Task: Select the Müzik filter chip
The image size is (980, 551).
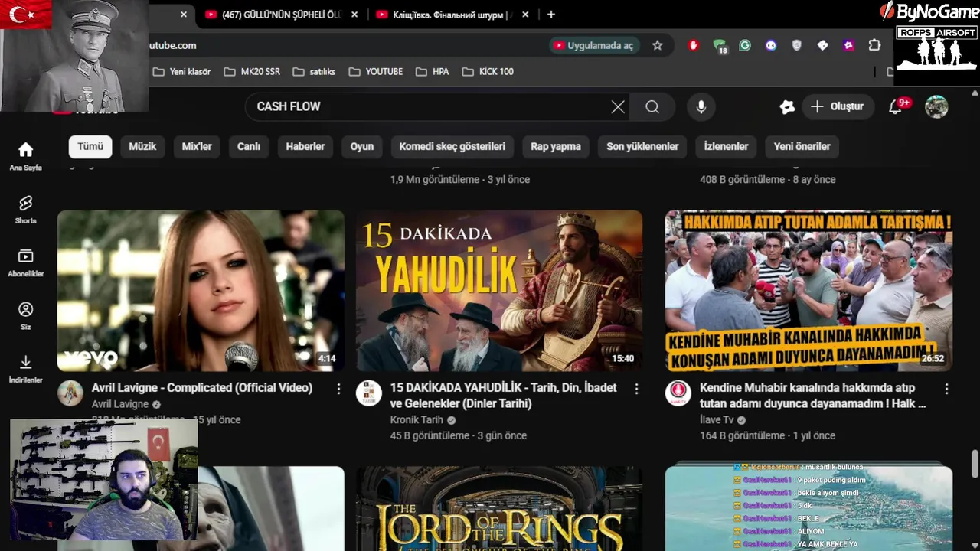Action: [x=142, y=146]
